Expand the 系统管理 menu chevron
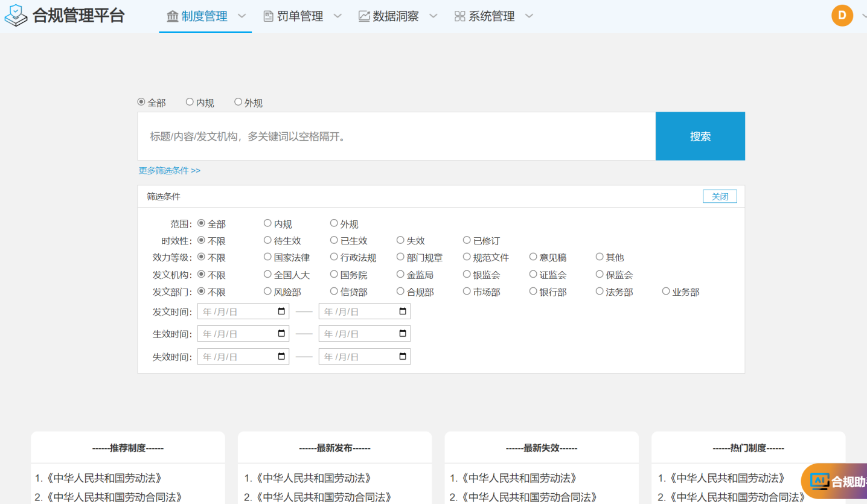Image resolution: width=867 pixels, height=504 pixels. [x=529, y=16]
